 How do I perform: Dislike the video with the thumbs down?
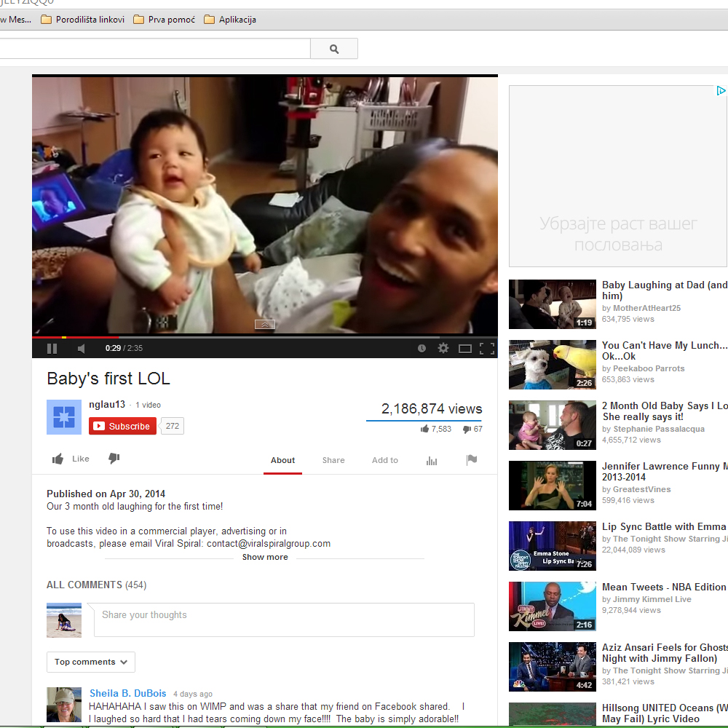[x=114, y=459]
